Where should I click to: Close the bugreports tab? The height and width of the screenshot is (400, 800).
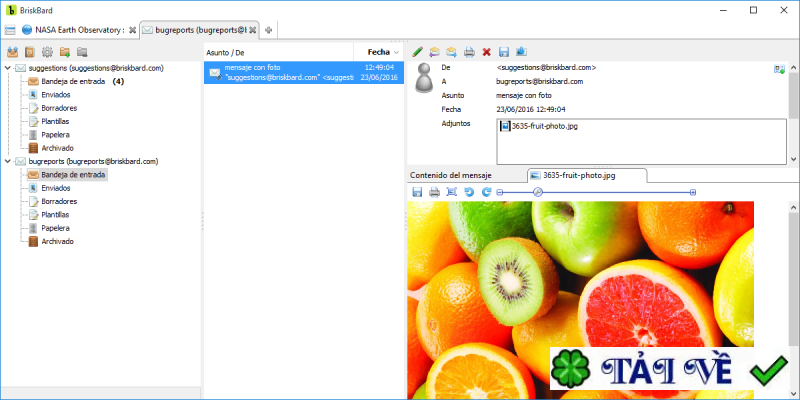tap(252, 30)
